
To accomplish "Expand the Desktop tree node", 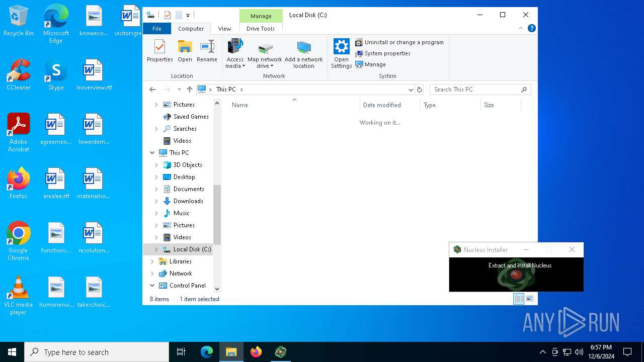I will click(x=156, y=177).
